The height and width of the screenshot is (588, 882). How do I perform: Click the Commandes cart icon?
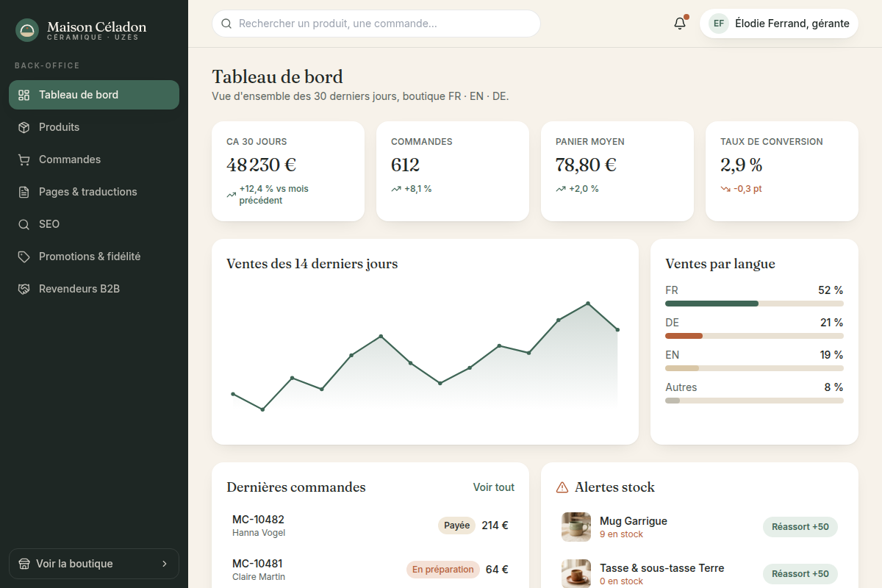click(x=24, y=159)
